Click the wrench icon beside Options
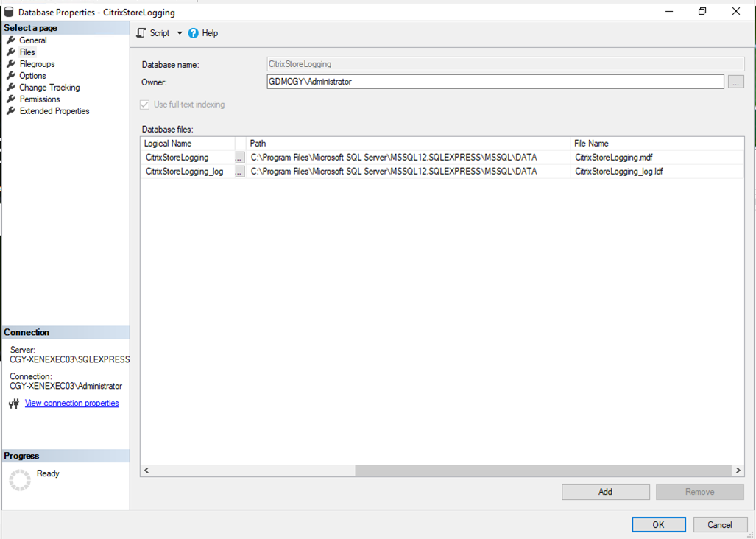This screenshot has height=539, width=756. (10, 75)
